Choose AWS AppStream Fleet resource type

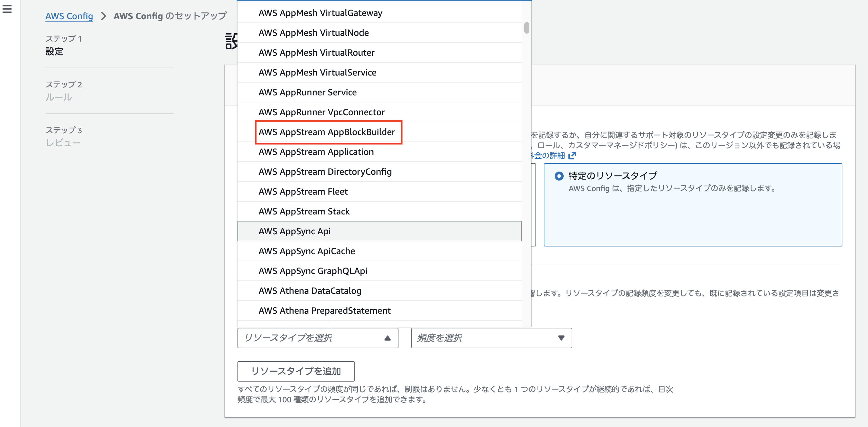(303, 191)
